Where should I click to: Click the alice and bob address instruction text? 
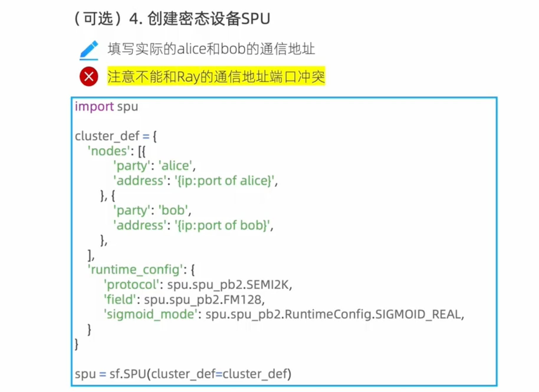[x=211, y=49]
